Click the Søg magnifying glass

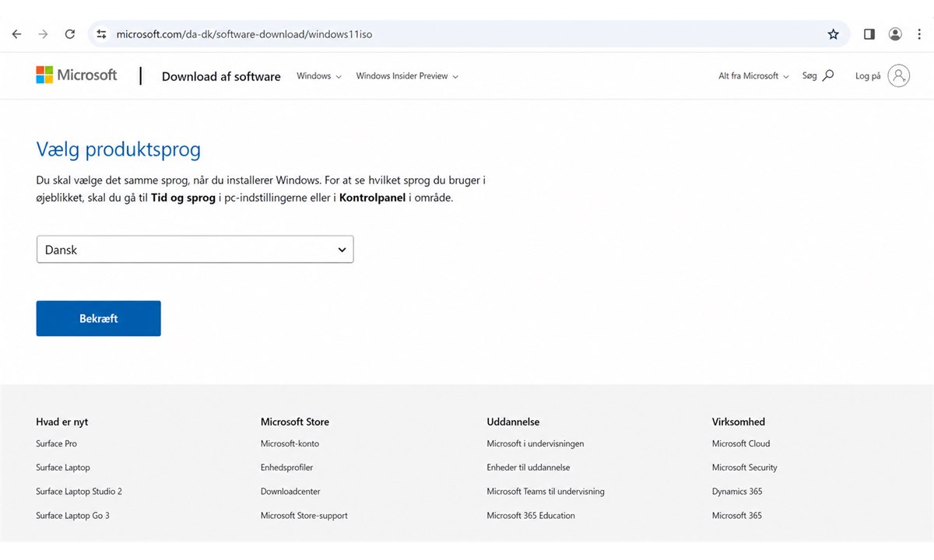828,75
